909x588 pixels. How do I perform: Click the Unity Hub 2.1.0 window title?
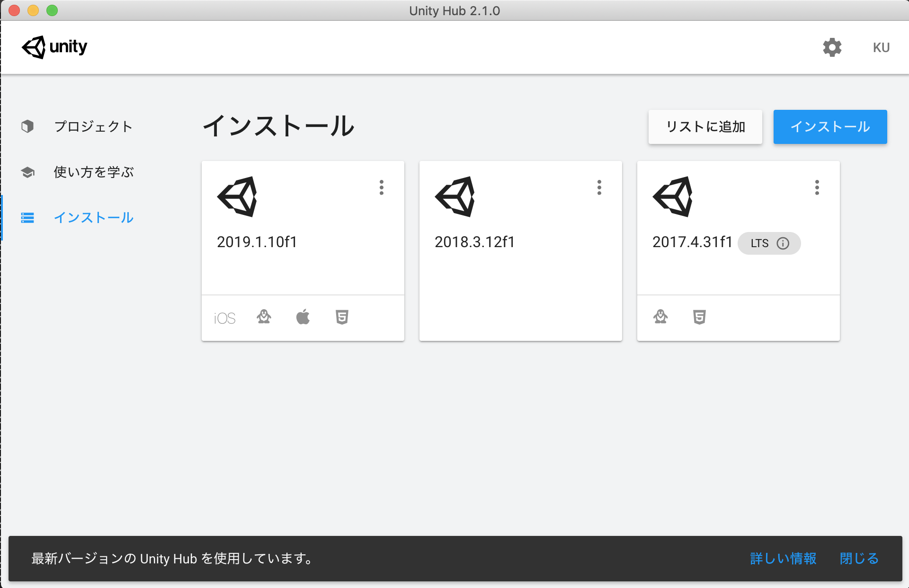point(454,10)
